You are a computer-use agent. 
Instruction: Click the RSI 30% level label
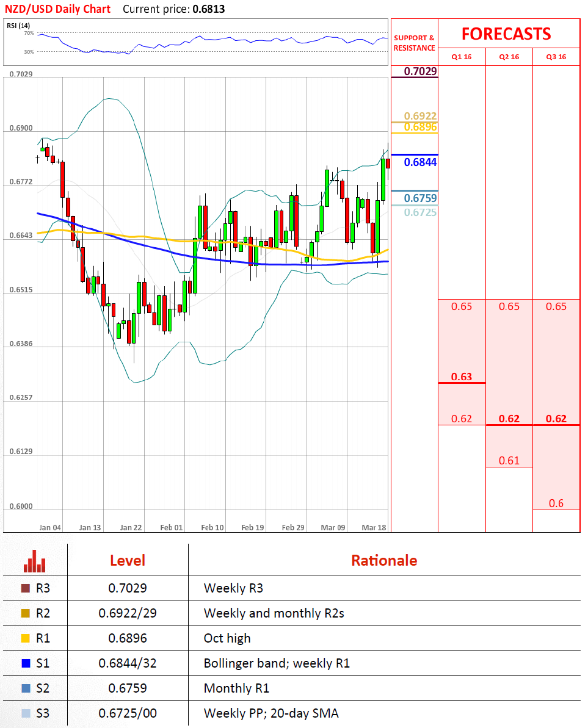click(29, 52)
